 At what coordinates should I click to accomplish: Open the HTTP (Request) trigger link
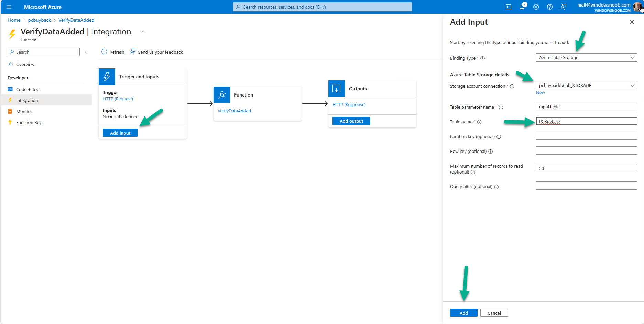click(x=118, y=99)
